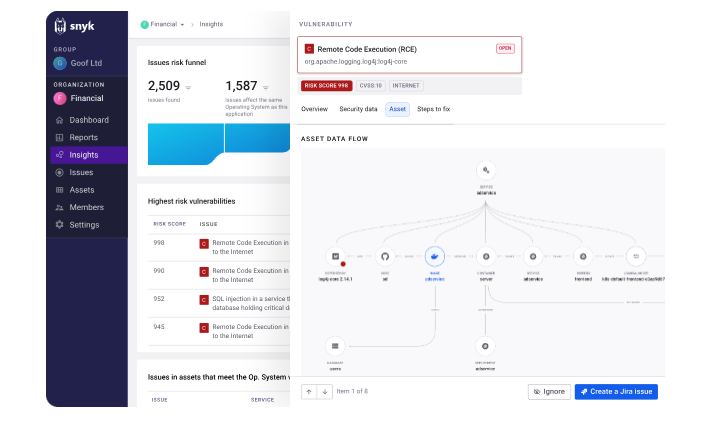Expand filter next to 1,587 issues

click(x=266, y=87)
